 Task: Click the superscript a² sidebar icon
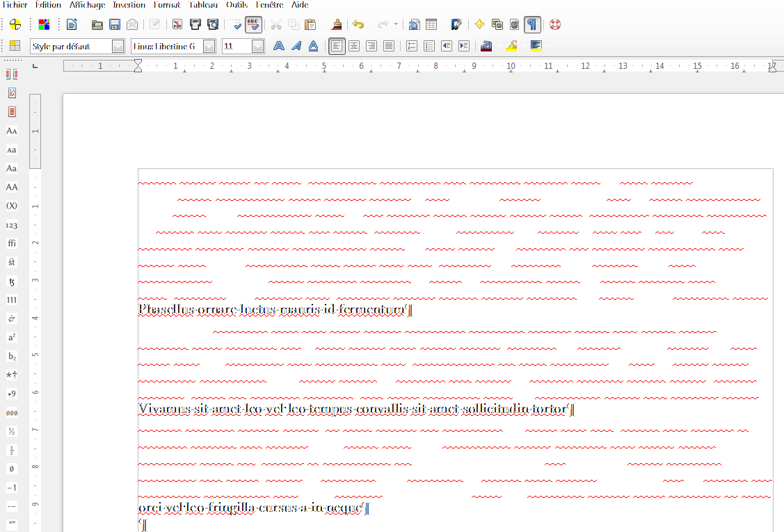(12, 337)
